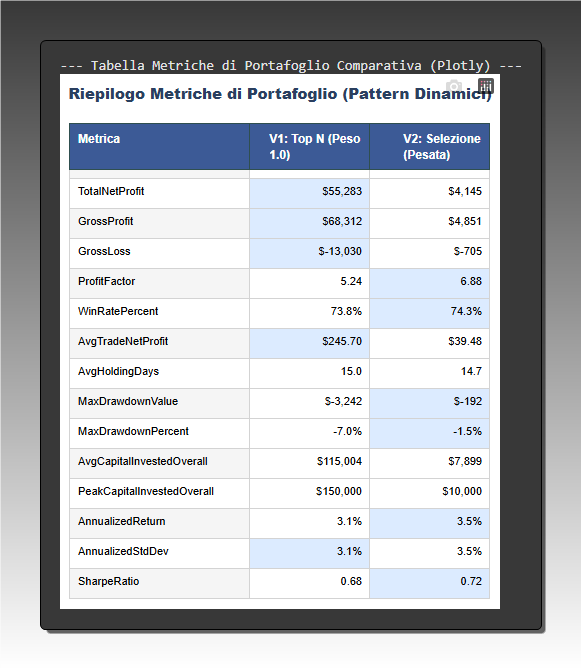Click the $150,000 value cell

pos(309,494)
